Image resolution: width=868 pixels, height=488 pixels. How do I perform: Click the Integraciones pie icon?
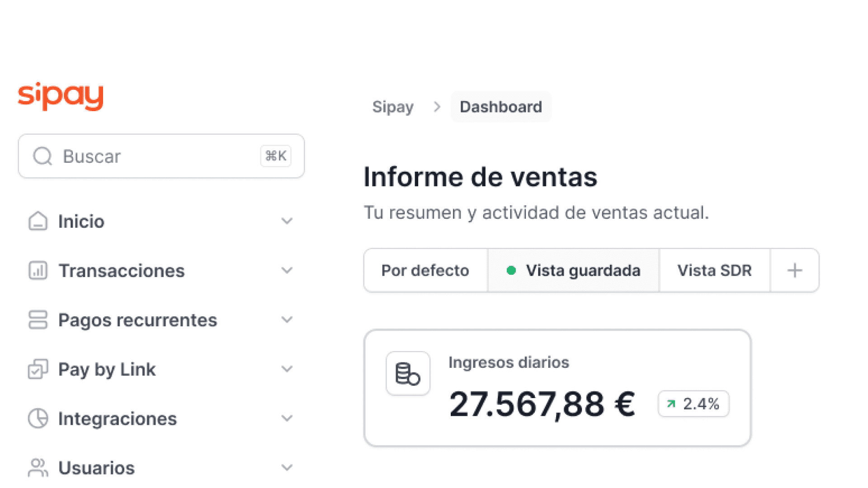point(38,418)
